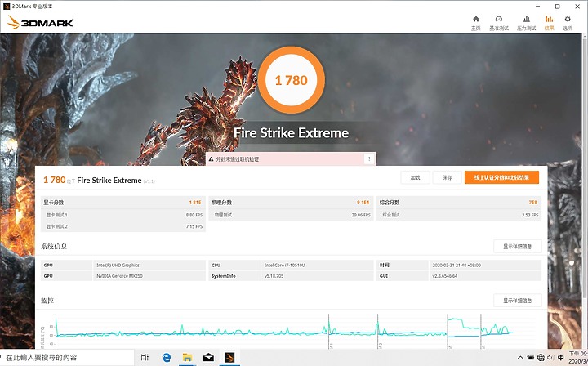Open the 选项 options gear icon
Image resolution: width=588 pixels, height=366 pixels.
568,23
